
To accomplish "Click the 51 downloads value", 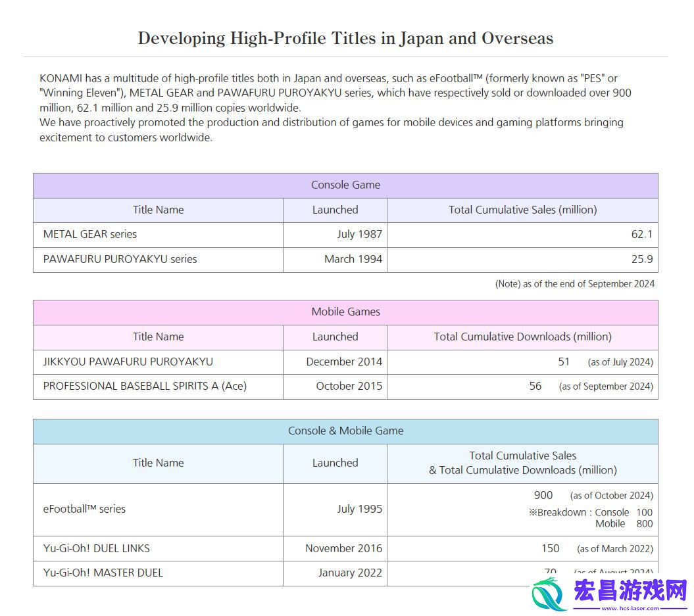I will 564,362.
